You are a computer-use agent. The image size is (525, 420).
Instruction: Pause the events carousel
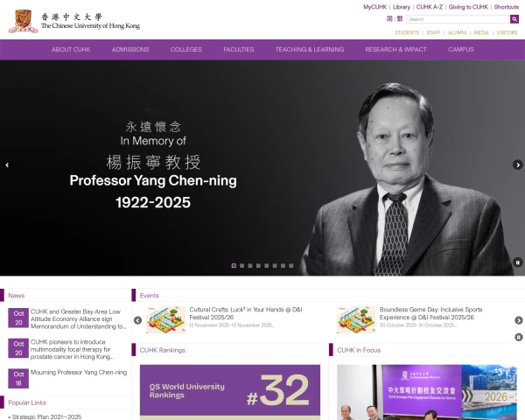pyautogui.click(x=518, y=337)
